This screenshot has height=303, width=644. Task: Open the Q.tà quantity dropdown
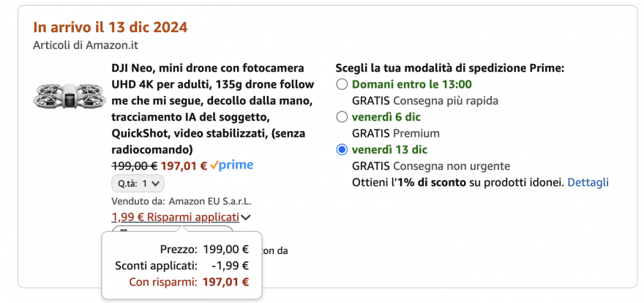click(138, 183)
